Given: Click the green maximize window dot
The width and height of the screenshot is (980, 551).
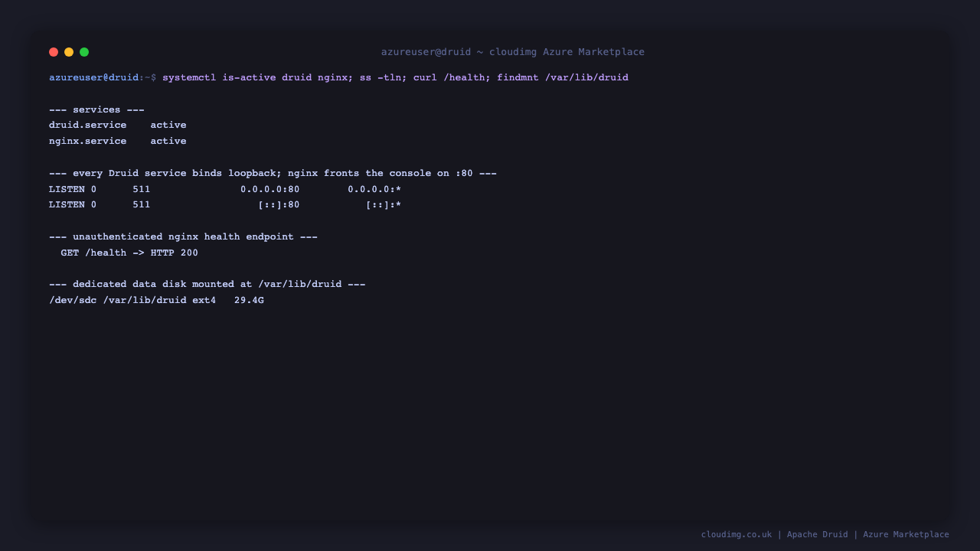Looking at the screenshot, I should coord(84,52).
